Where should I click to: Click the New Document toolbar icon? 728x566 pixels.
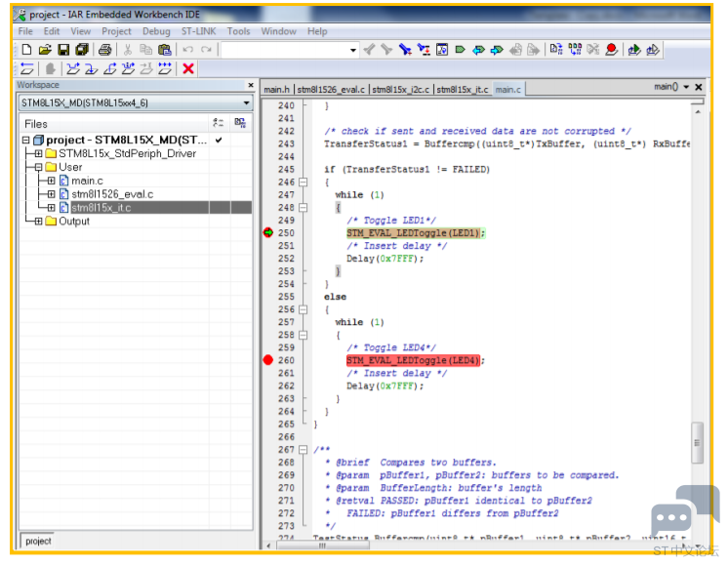tap(26, 50)
